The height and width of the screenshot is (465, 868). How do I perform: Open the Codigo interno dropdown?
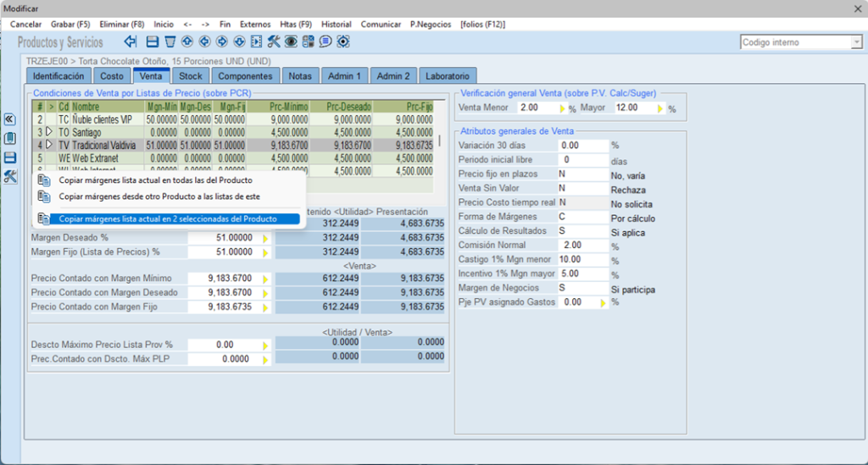[856, 42]
